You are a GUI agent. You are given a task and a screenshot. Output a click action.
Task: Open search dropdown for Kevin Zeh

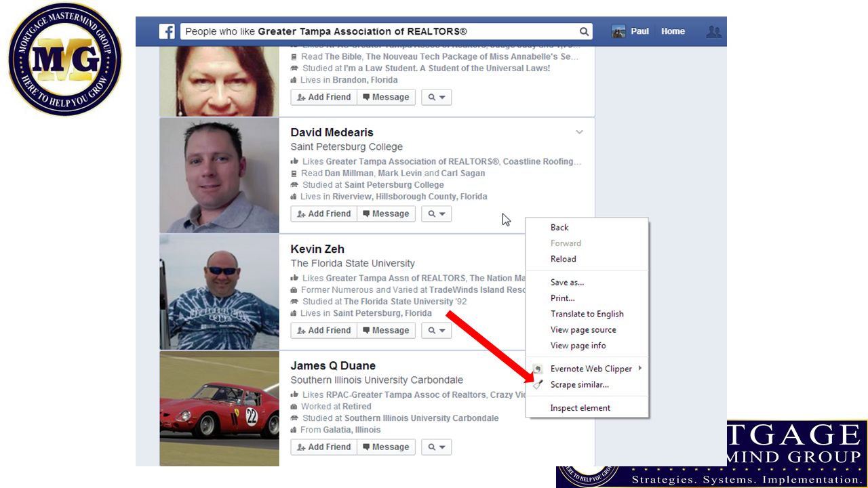click(x=436, y=330)
